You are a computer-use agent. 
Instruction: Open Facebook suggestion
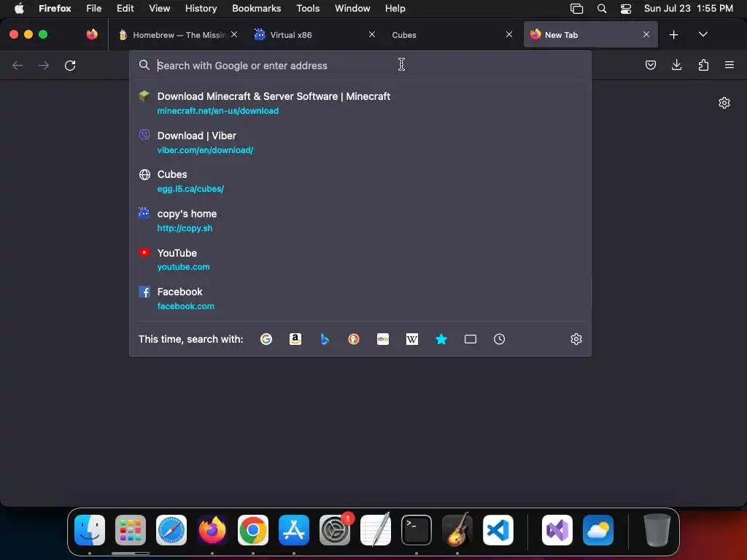(x=360, y=298)
